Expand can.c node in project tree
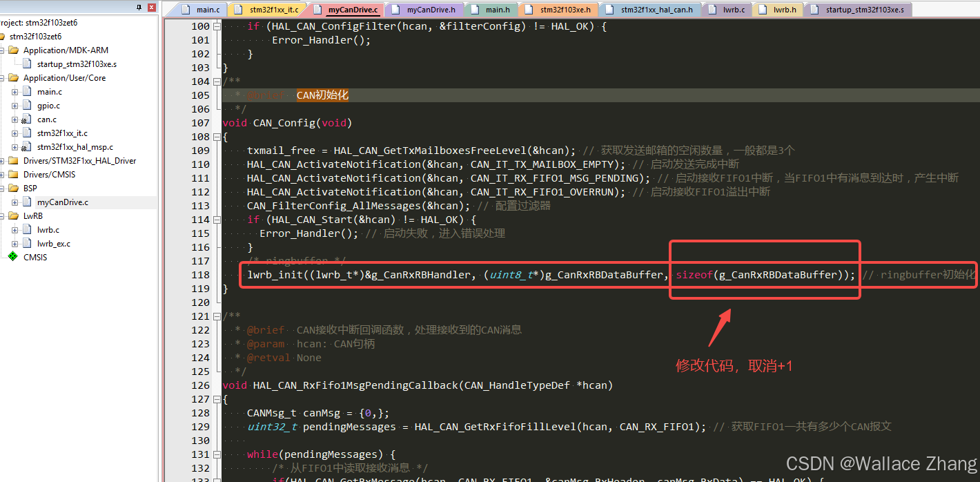 point(14,119)
